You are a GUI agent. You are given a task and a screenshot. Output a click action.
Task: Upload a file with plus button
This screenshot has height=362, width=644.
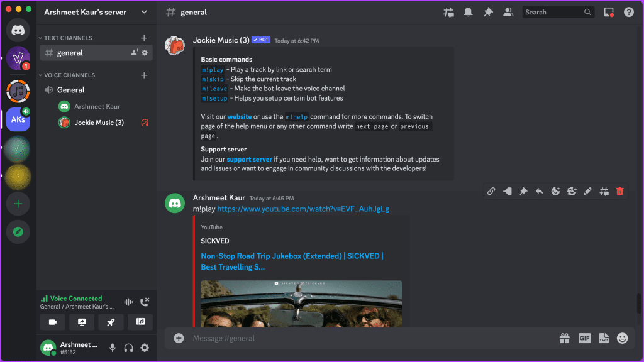point(179,338)
